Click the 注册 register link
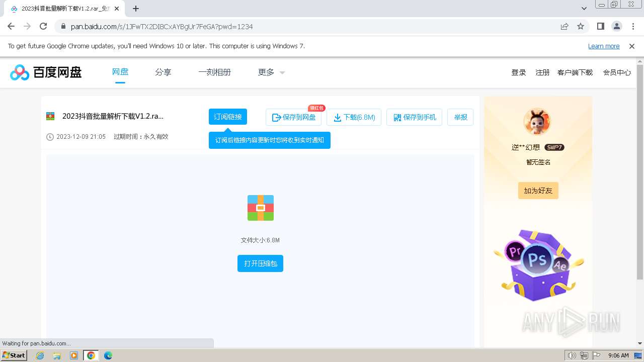Viewport: 644px width, 362px height. click(542, 72)
